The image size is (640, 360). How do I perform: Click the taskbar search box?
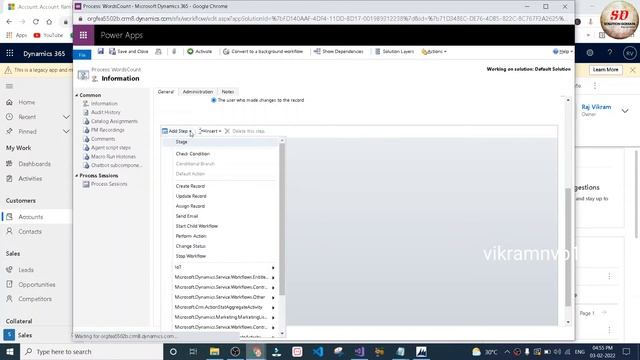click(x=92, y=351)
